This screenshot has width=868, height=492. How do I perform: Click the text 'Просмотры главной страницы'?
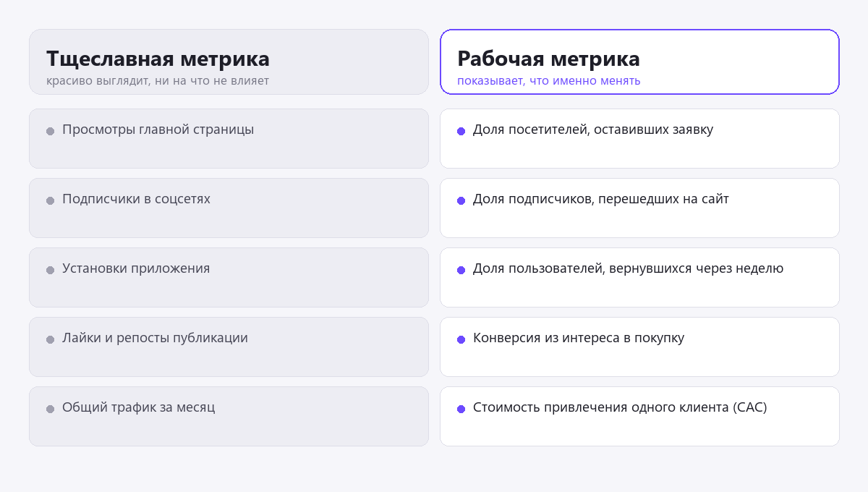(x=158, y=130)
